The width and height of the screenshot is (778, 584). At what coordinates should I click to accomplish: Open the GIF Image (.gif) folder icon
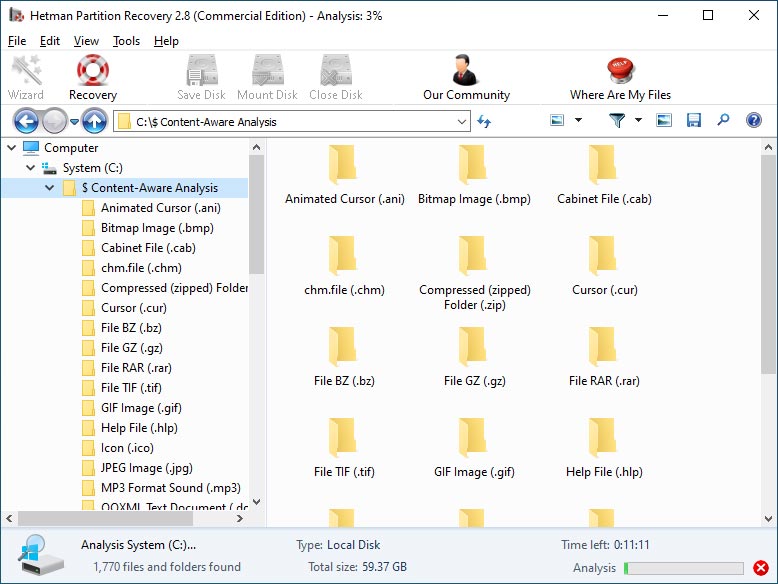click(x=473, y=438)
